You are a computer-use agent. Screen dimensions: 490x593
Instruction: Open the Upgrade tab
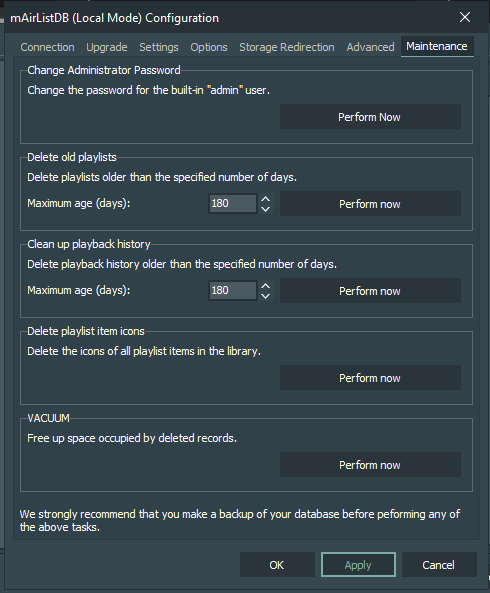point(107,47)
